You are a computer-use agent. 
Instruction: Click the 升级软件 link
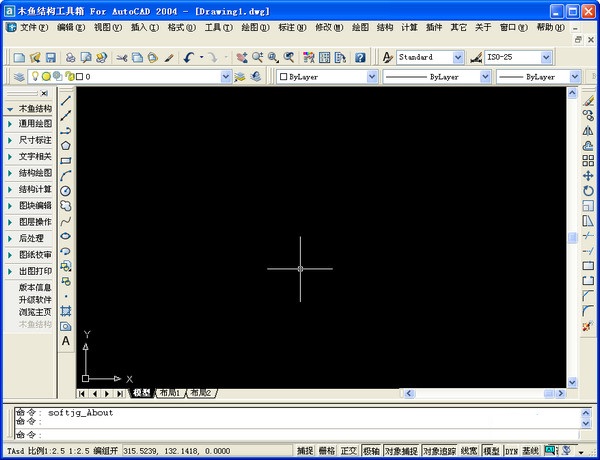pyautogui.click(x=35, y=299)
